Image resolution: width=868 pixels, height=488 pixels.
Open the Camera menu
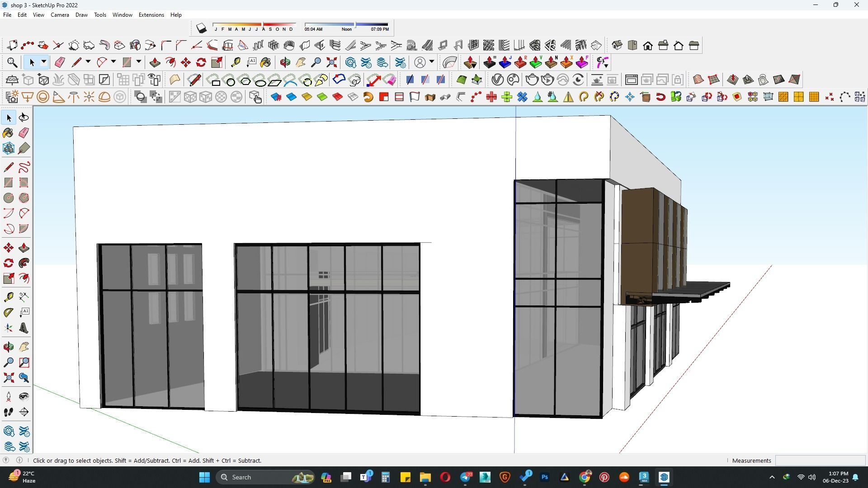[60, 15]
